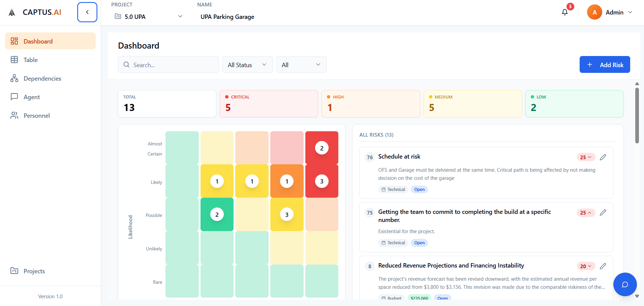
Task: Open the chat bubble floating button
Action: point(625,284)
